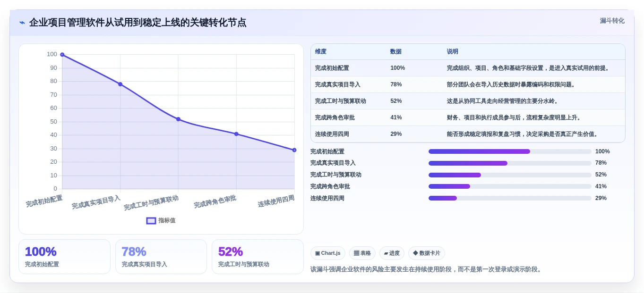644x293 pixels.
Task: Click the chart point at 100
Action: [62, 55]
